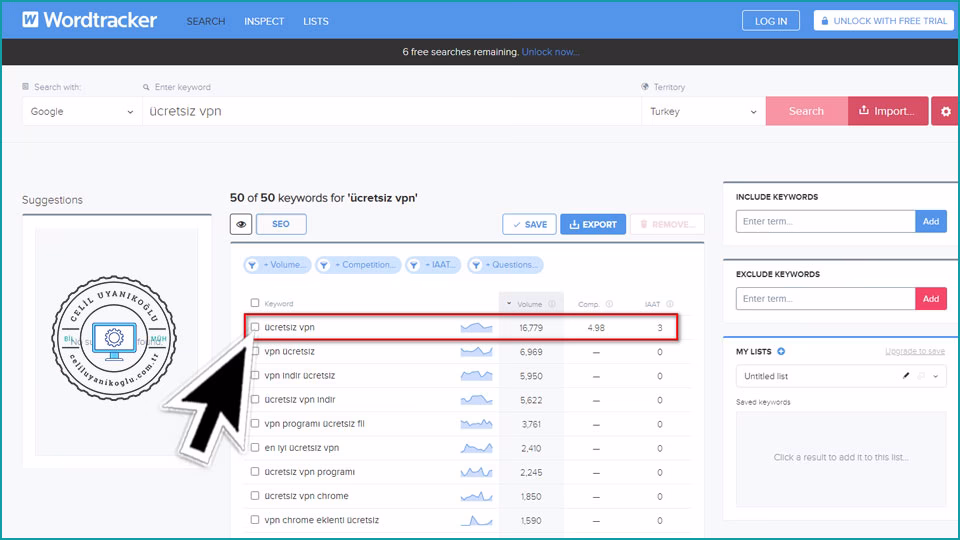Click the trend sparkline for ücretsiz vpn chrome
960x540 pixels.
[476, 496]
